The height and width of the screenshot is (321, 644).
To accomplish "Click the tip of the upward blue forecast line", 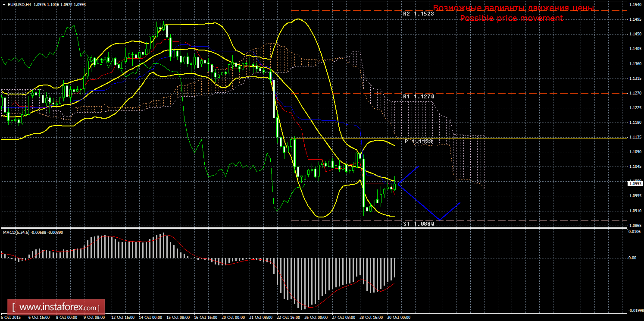I will coord(419,166).
